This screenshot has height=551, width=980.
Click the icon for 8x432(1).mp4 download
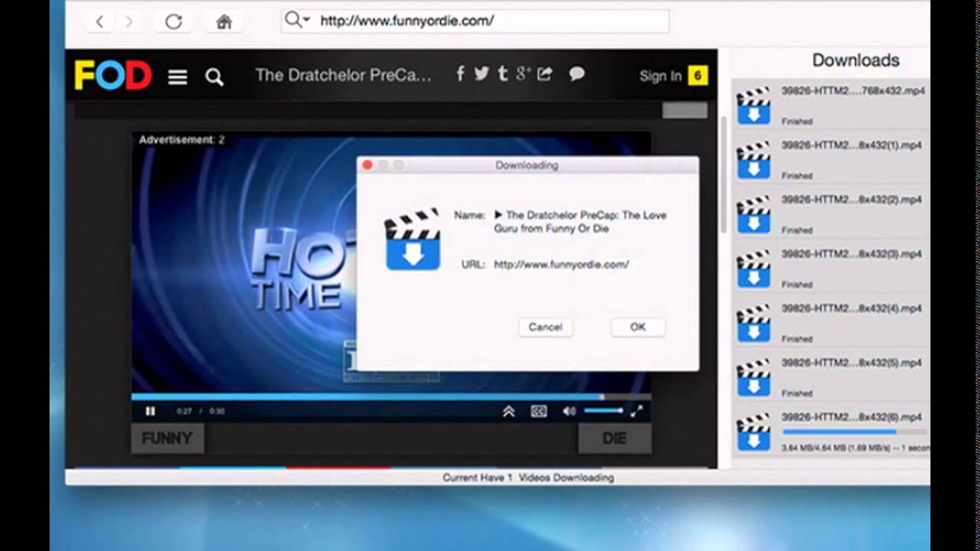pyautogui.click(x=753, y=160)
